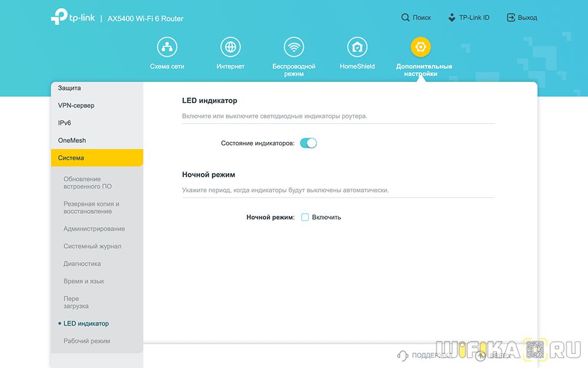This screenshot has height=368, width=588.
Task: Click the Поиск search link text
Action: pyautogui.click(x=422, y=17)
